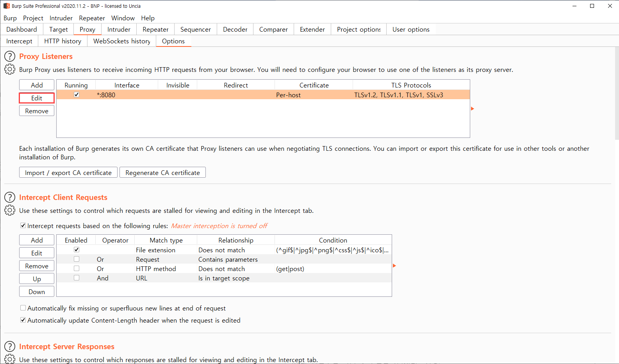The image size is (619, 364).
Task: Edit the selected intercept request rule
Action: coord(37,253)
